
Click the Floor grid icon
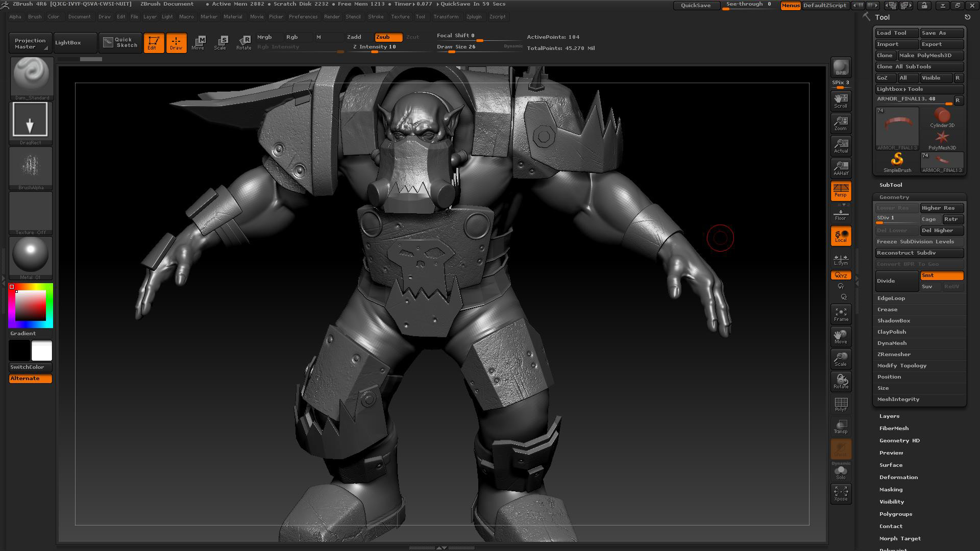[x=841, y=214]
